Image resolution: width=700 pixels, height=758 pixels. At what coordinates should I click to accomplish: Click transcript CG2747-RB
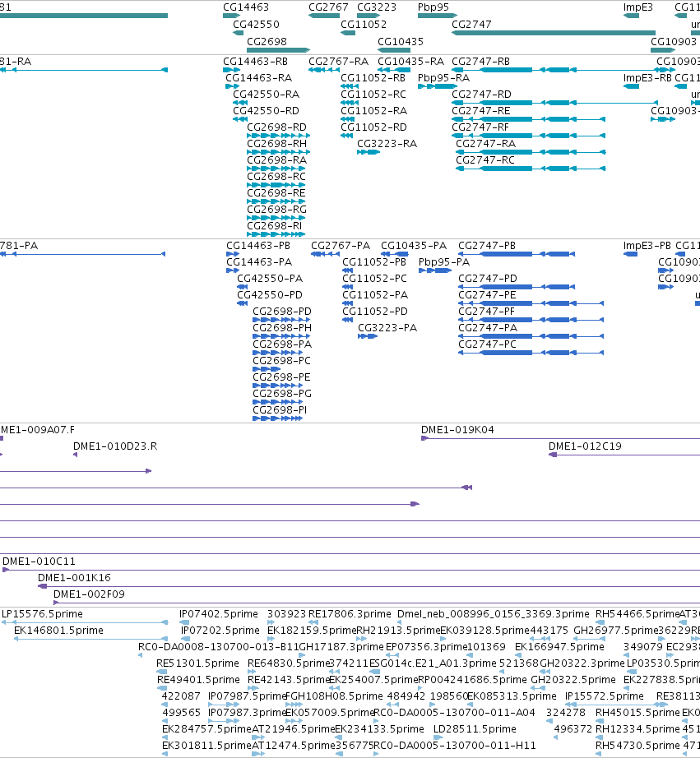click(481, 62)
